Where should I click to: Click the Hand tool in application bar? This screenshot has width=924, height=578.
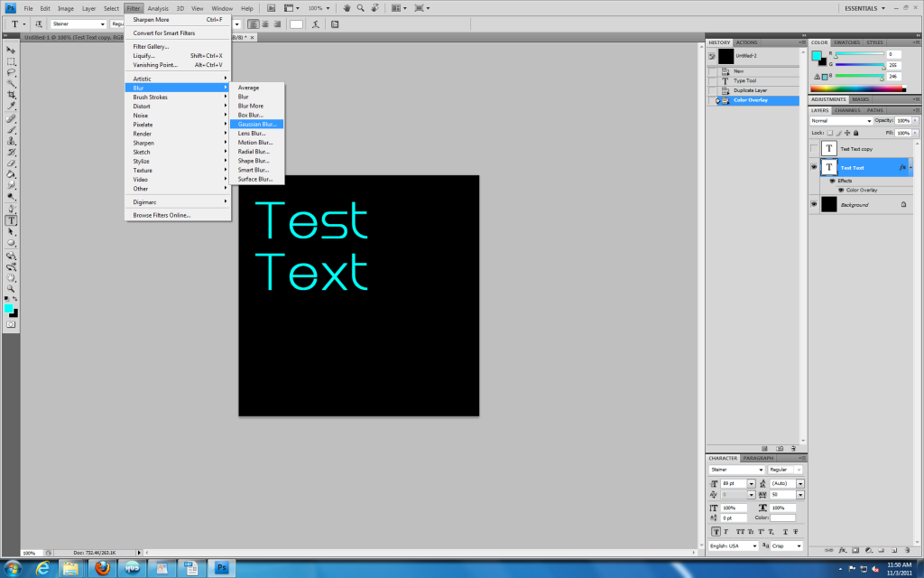[346, 8]
